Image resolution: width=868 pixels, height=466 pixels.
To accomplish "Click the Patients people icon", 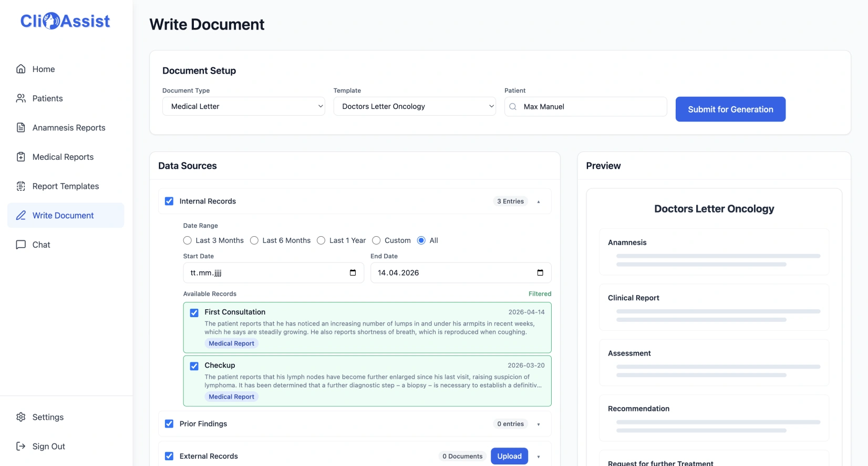I will tap(21, 98).
